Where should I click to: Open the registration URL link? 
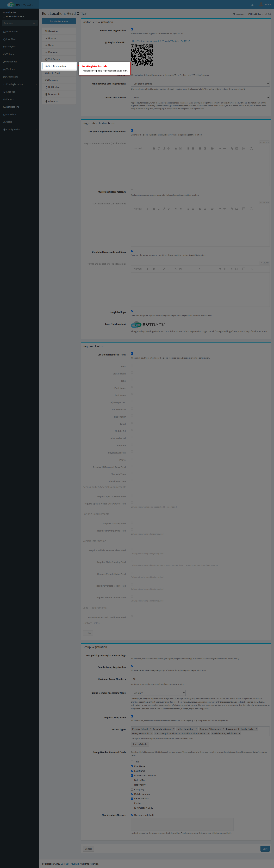pyautogui.click(x=161, y=41)
